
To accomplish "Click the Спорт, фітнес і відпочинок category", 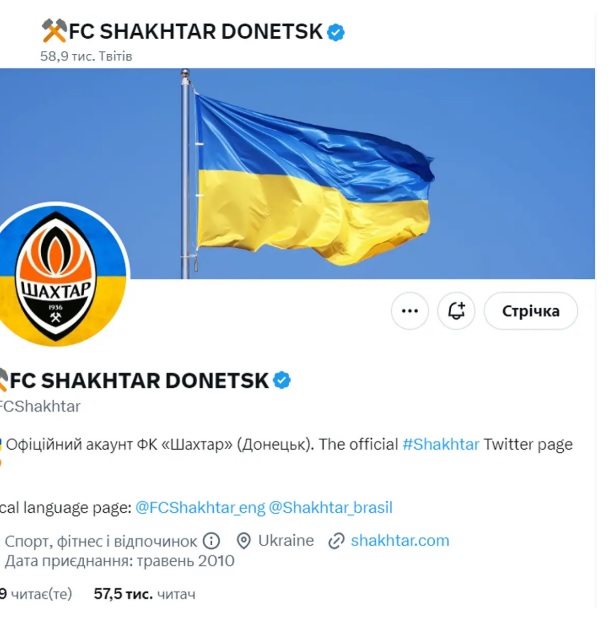I will click(101, 541).
